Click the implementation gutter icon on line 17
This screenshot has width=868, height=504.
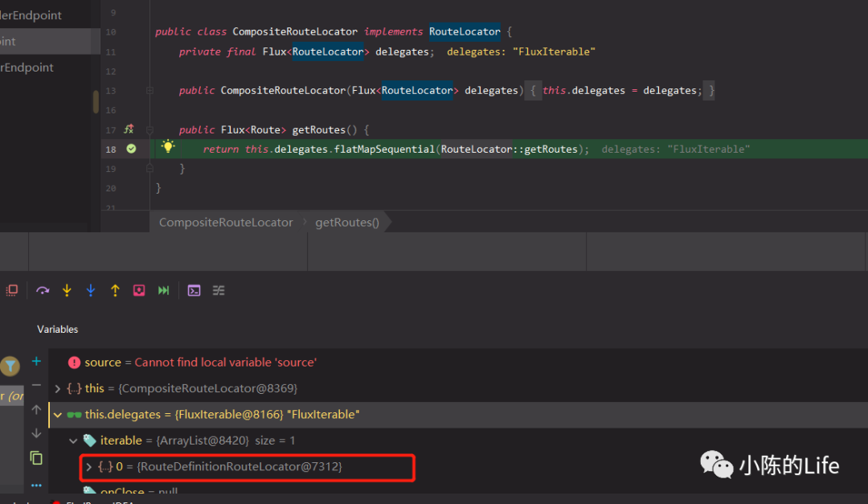point(129,129)
